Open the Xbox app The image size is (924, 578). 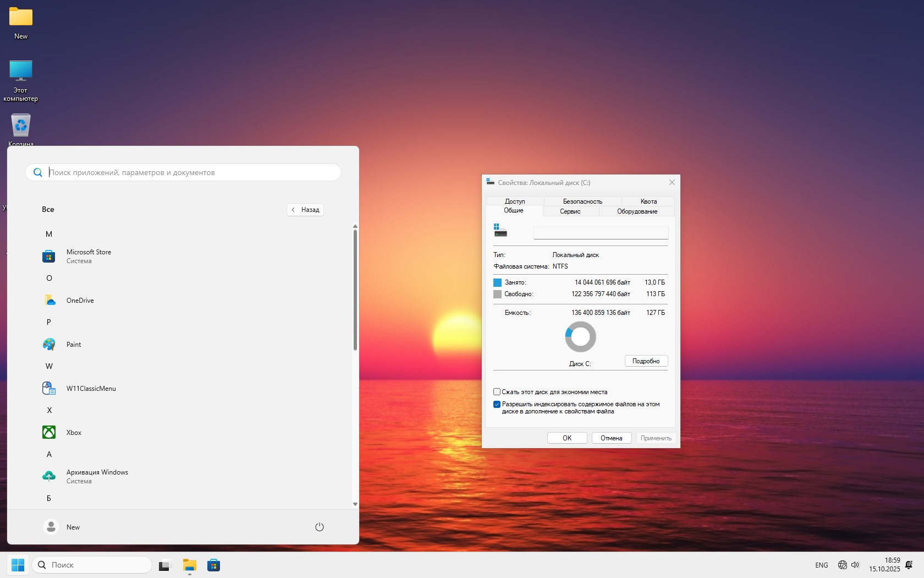tap(74, 433)
